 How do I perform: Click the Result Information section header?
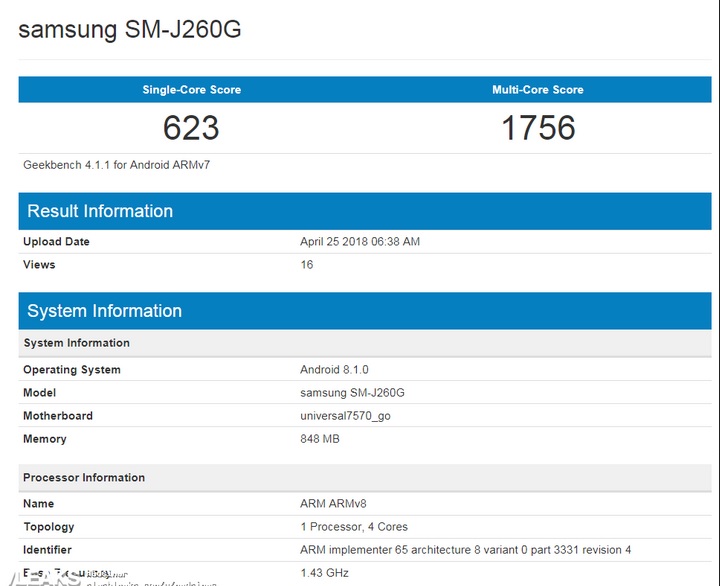tap(365, 211)
